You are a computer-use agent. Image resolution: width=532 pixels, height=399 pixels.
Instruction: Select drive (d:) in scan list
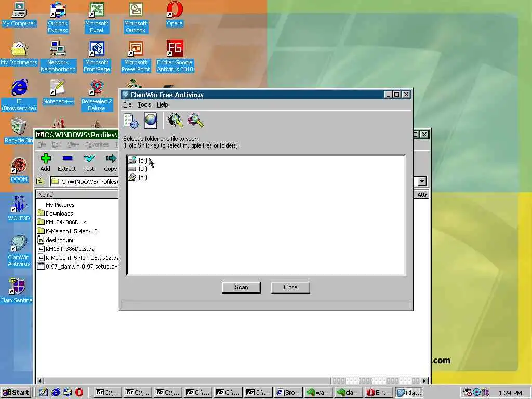(x=138, y=177)
